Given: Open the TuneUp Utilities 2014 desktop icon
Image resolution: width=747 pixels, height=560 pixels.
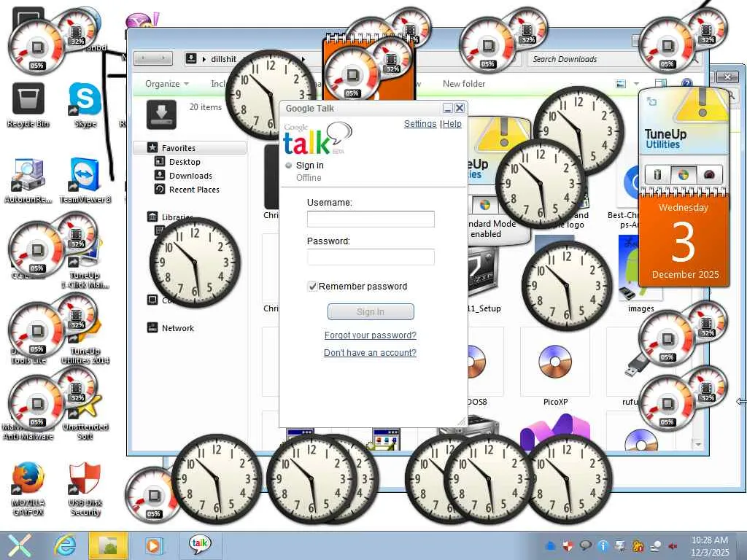Looking at the screenshot, I should click(85, 339).
